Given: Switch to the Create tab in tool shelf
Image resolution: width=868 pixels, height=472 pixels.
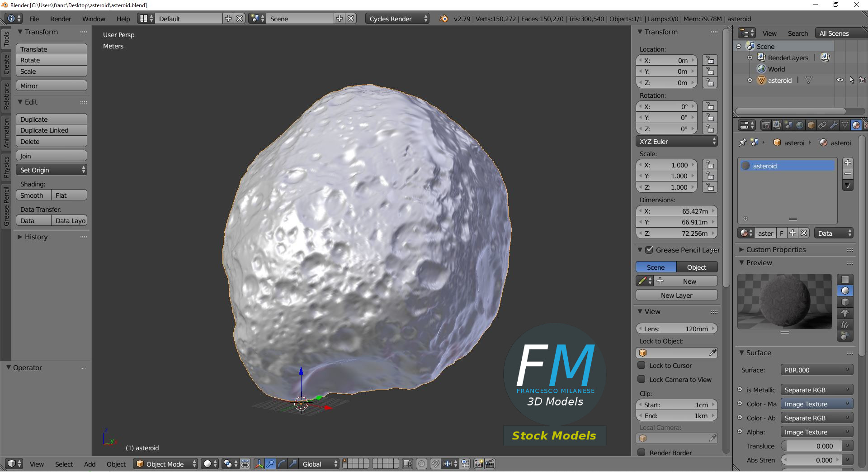Looking at the screenshot, I should pos(6,64).
